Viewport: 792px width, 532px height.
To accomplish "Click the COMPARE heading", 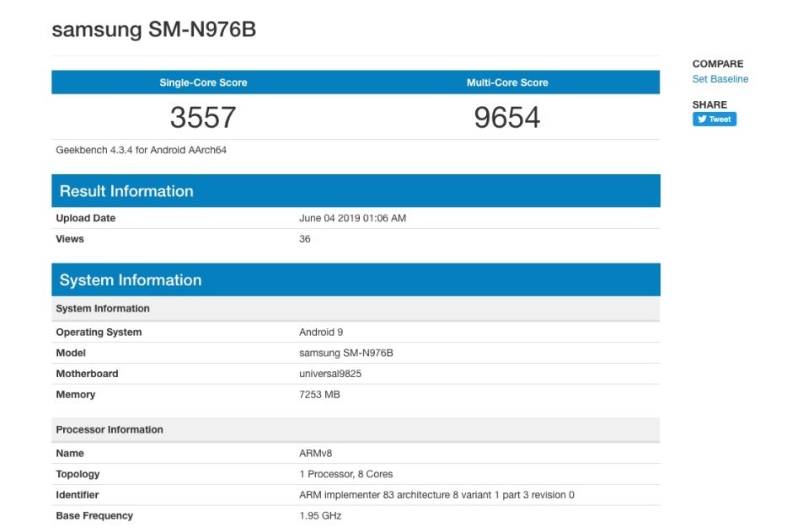I will pyautogui.click(x=718, y=64).
